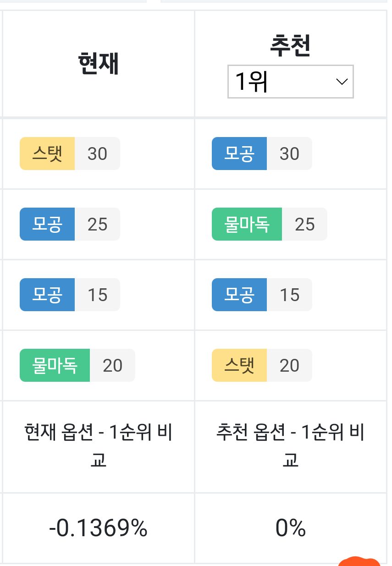Select 추천 column 모공 15 badge
Viewport: 392px width, 566px height.
pos(262,295)
